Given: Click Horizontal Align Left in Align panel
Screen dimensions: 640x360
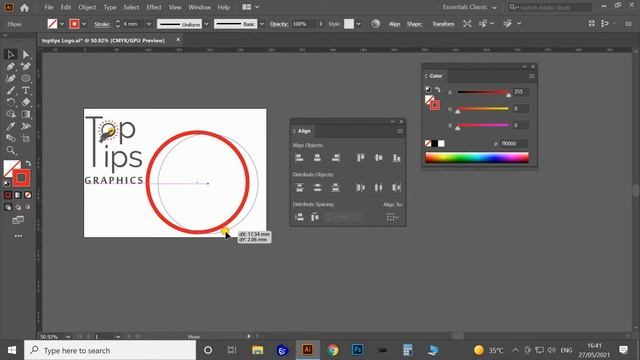Looking at the screenshot, I should tap(299, 158).
